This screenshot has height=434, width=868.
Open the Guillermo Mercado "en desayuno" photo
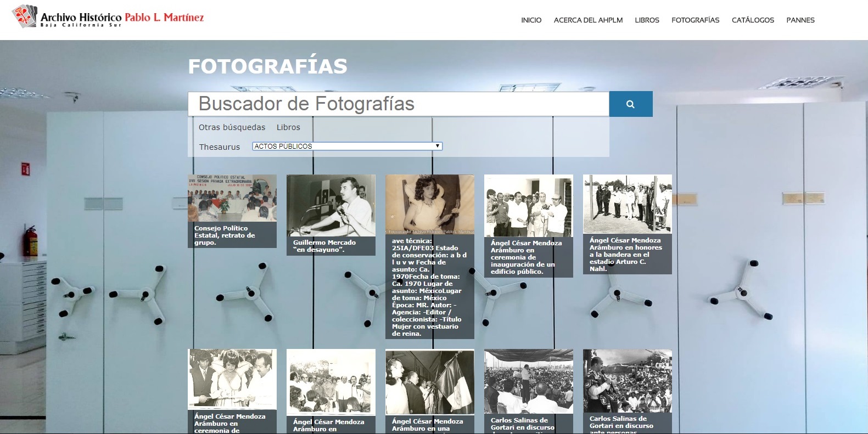[x=331, y=205]
